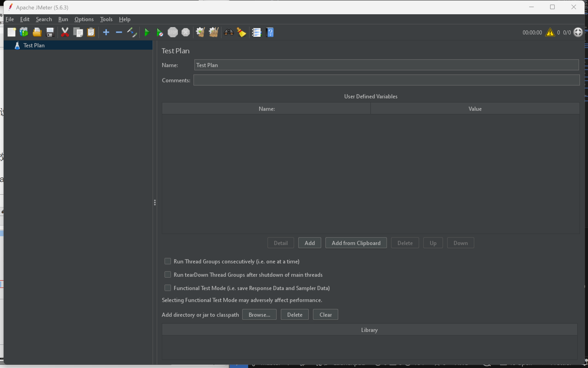
Task: Collapse all nodes with the minus icon
Action: 119,32
